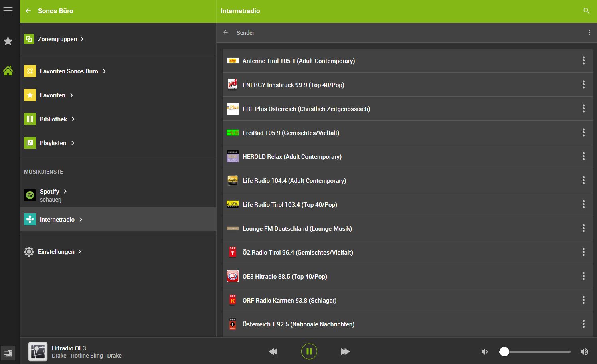
Task: Open Zonengruppen menu entry
Action: click(x=118, y=39)
